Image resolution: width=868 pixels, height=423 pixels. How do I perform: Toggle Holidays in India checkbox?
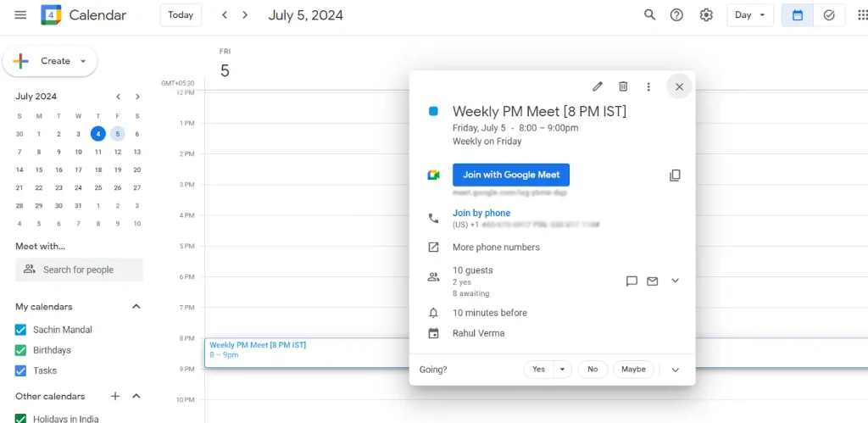[x=20, y=419]
